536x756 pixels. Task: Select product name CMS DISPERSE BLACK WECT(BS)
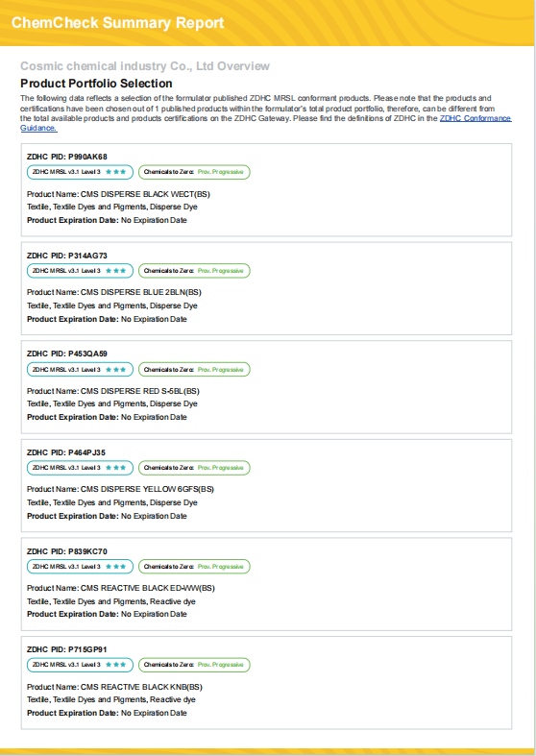click(x=145, y=194)
